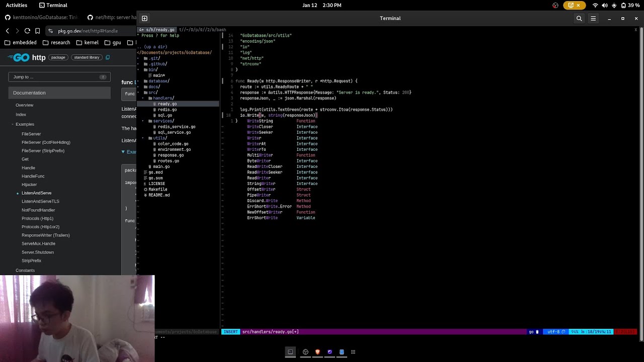The width and height of the screenshot is (644, 362).
Task: Select the bash terminal vim tab
Action: coord(202,30)
